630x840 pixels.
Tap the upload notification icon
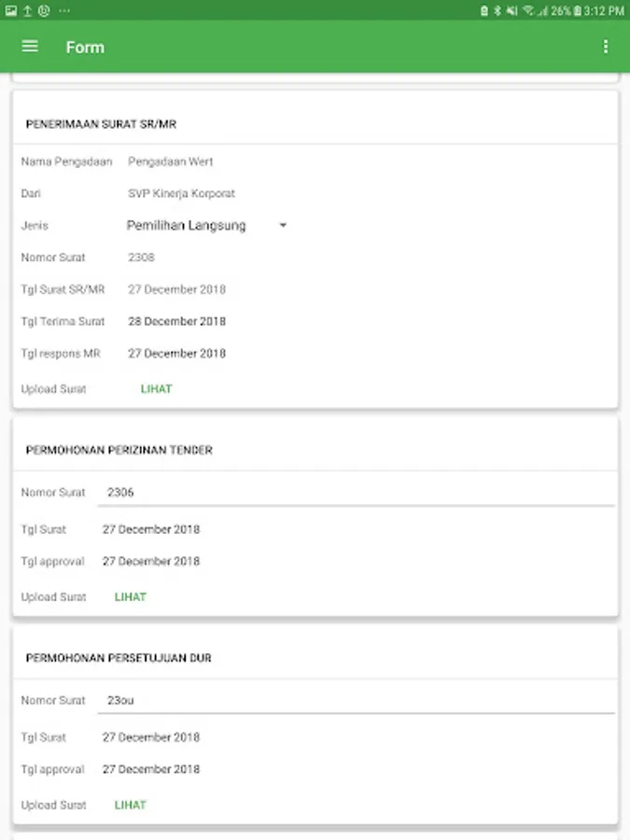(27, 10)
